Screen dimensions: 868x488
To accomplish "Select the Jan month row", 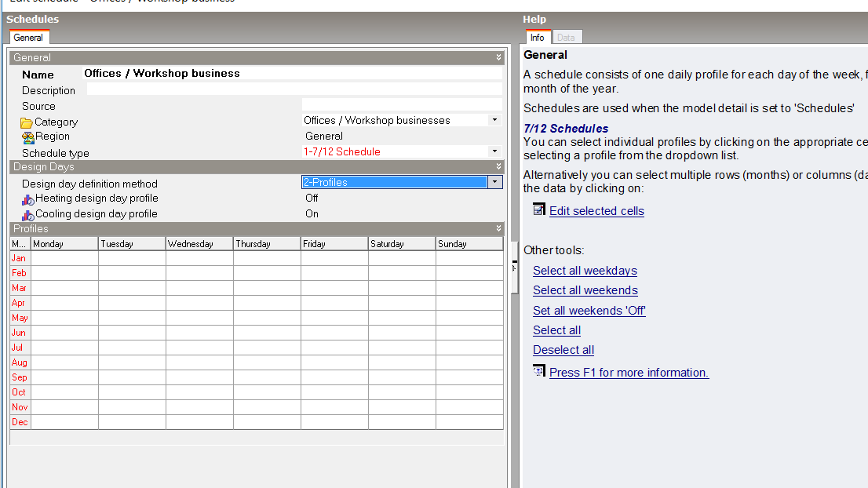I will [20, 258].
